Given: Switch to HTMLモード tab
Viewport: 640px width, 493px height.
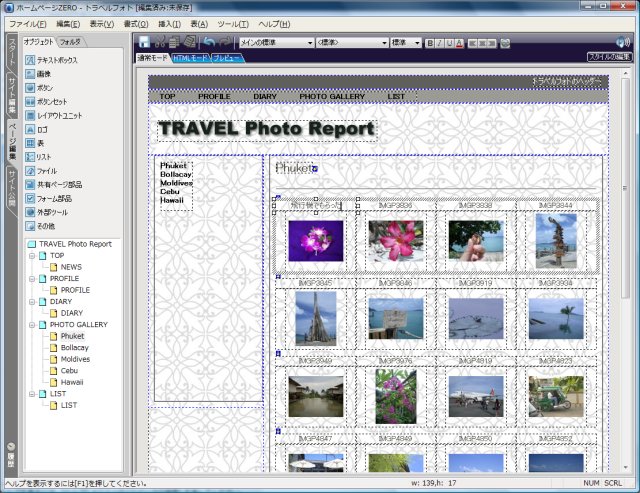Looking at the screenshot, I should click(x=190, y=58).
